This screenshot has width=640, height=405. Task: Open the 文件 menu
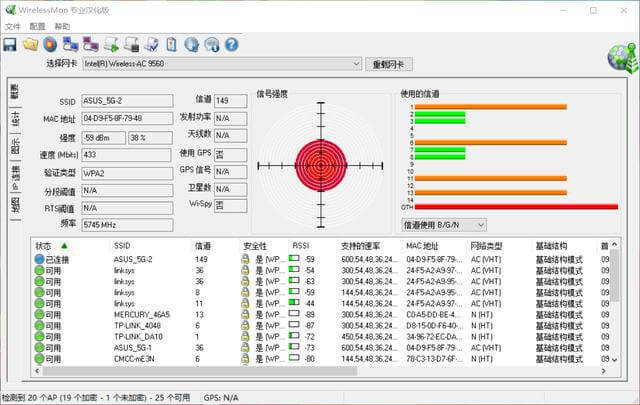pos(13,26)
